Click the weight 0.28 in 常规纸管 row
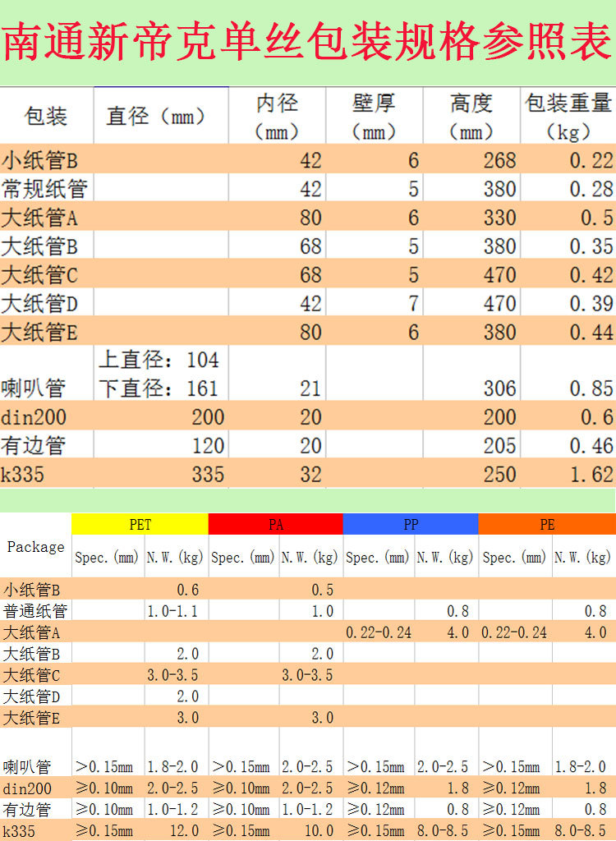Screen dimensions: 616x841 coord(591,189)
